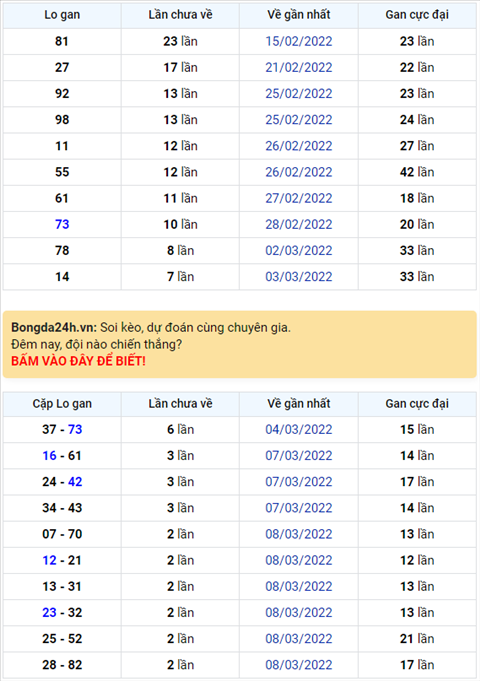The height and width of the screenshot is (681, 480).
Task: Click the 42 lần cell in row 55
Action: click(x=417, y=172)
